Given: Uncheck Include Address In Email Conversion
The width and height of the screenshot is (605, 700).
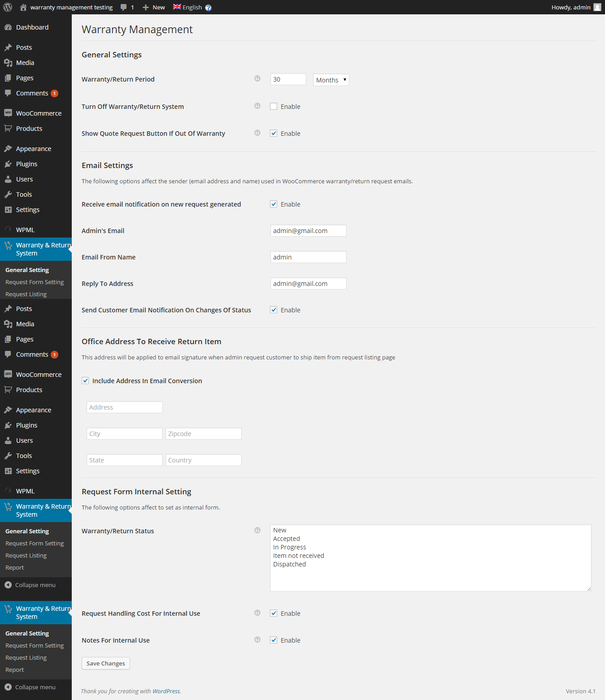Looking at the screenshot, I should point(85,380).
